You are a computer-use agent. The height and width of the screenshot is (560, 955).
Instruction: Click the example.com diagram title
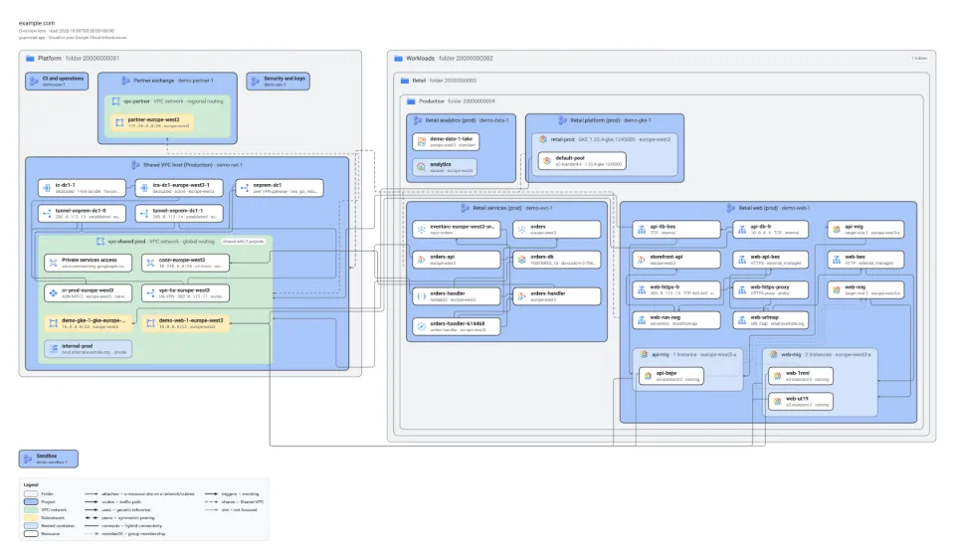click(x=37, y=23)
